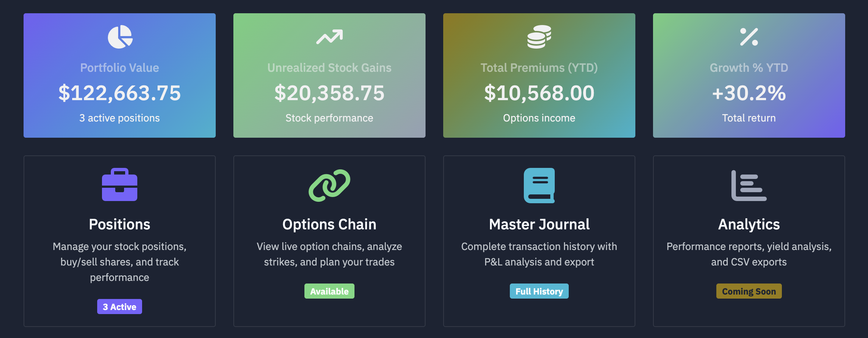Viewport: 868px width, 338px height.
Task: Click the blue journal book icon
Action: tap(539, 186)
